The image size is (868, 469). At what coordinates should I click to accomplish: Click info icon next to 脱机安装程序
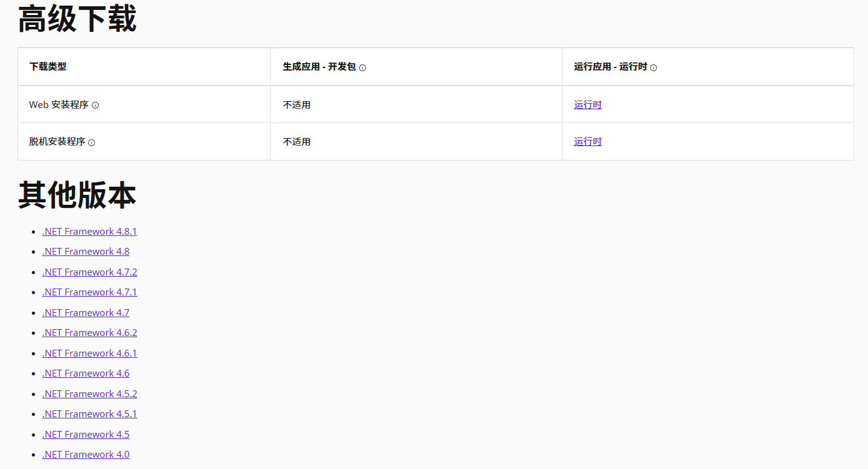tap(91, 142)
